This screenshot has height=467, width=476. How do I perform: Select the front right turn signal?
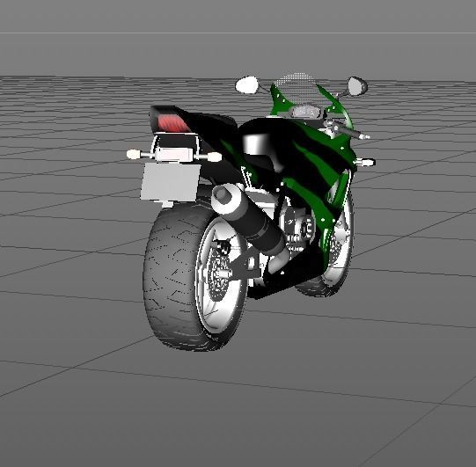[366, 162]
